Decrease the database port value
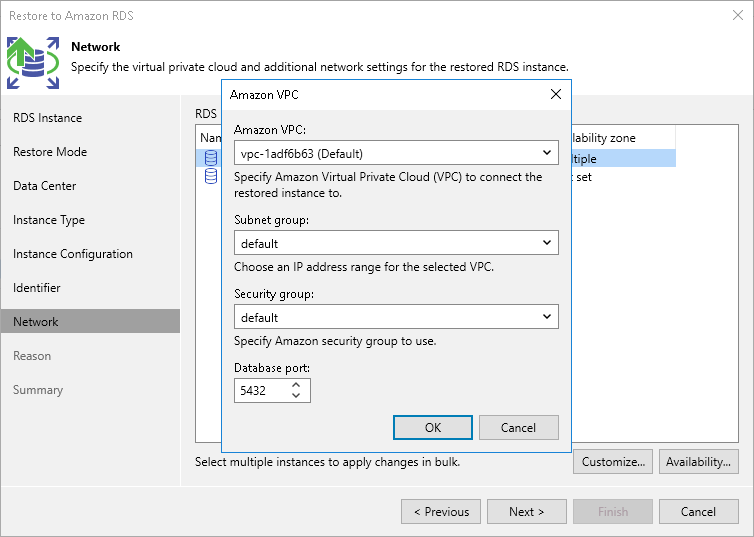The width and height of the screenshot is (754, 537). [x=296, y=396]
